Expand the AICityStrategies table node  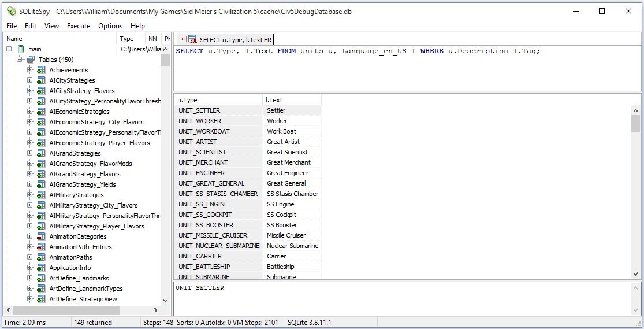[29, 80]
